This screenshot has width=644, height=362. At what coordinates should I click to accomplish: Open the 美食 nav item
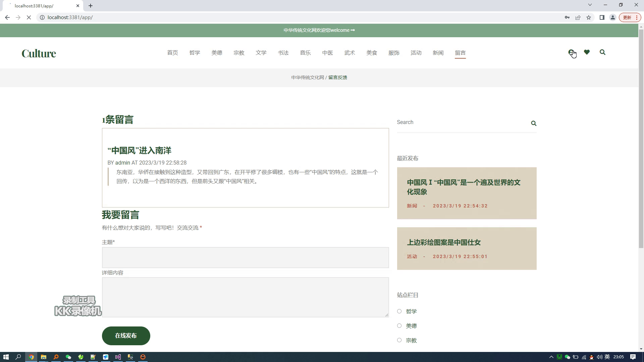pyautogui.click(x=372, y=53)
